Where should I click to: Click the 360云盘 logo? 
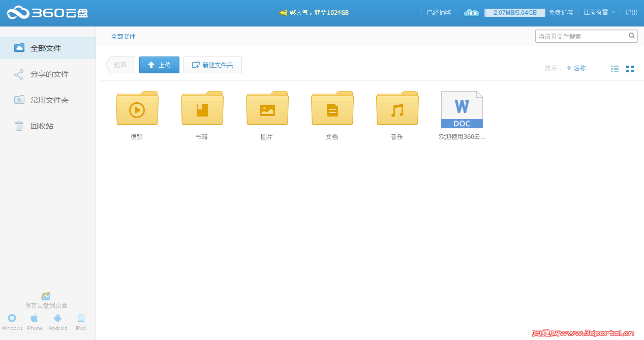point(47,13)
